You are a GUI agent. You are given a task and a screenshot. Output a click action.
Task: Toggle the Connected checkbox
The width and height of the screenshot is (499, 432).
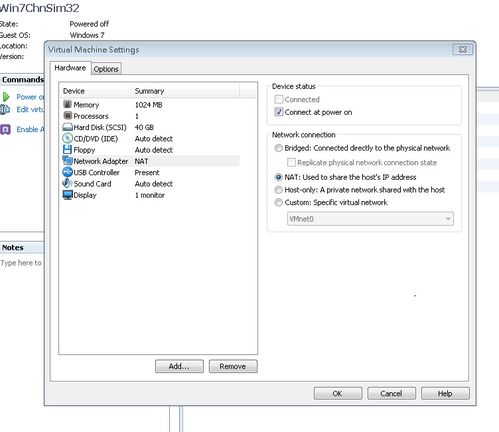coord(279,99)
